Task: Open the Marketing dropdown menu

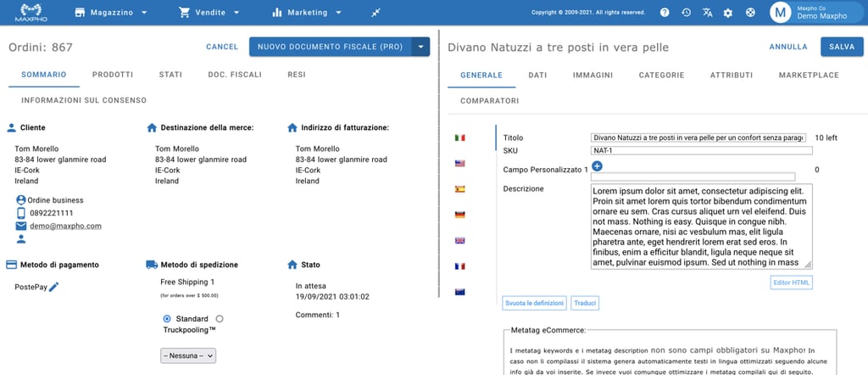Action: point(307,12)
